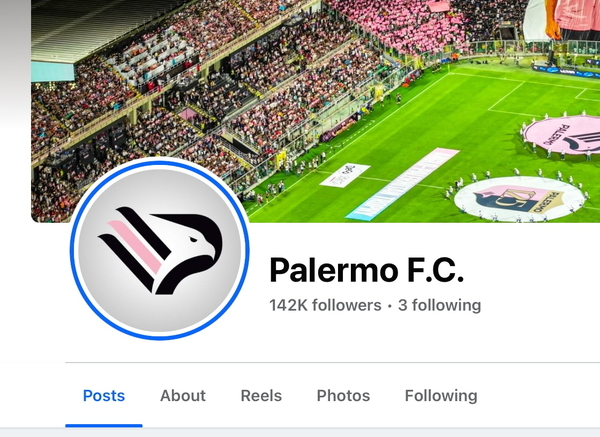Open the About tab
600x437 pixels.
(183, 396)
